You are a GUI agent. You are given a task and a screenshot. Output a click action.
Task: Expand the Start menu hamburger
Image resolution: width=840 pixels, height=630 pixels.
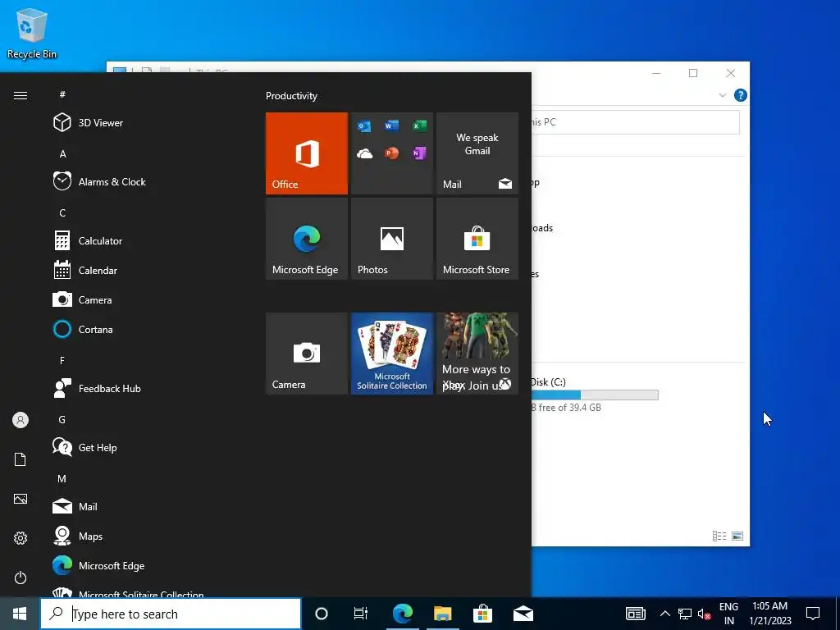tap(21, 95)
